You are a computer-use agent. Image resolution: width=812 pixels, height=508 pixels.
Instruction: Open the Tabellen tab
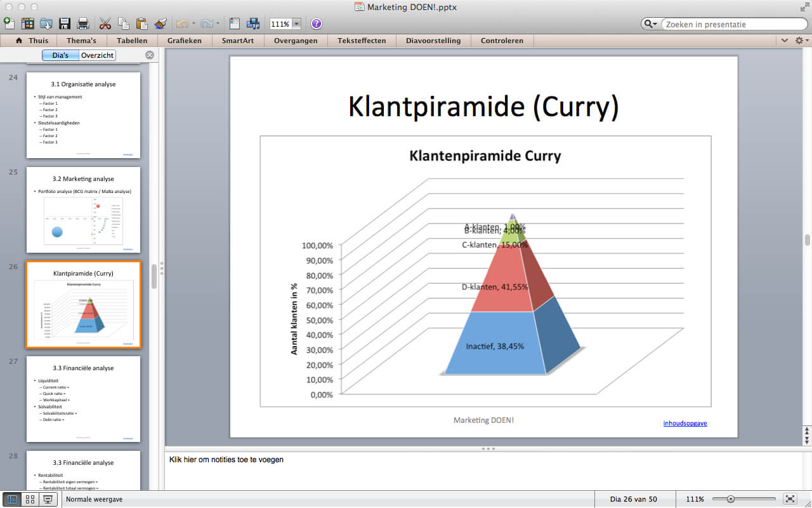(x=132, y=40)
